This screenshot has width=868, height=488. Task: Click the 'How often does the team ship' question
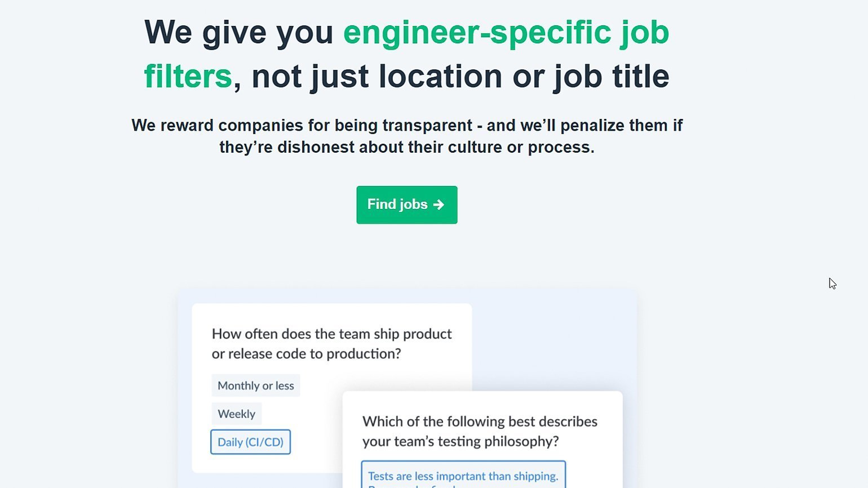tap(331, 334)
